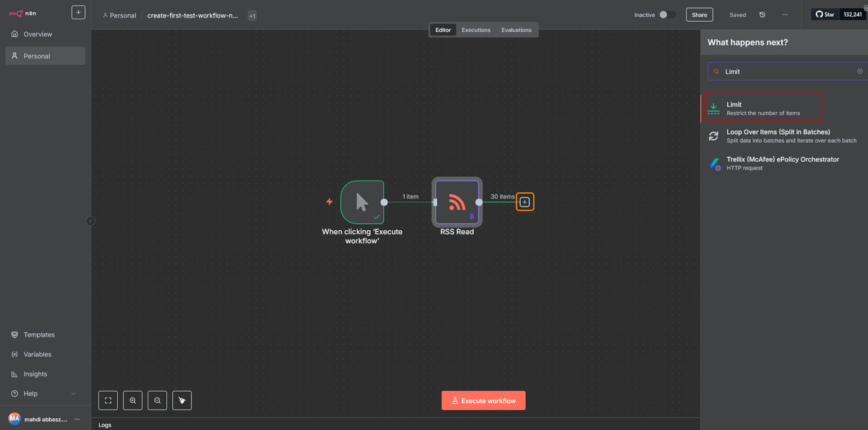Clear the Limit search text
Image resolution: width=868 pixels, height=430 pixels.
(x=859, y=71)
